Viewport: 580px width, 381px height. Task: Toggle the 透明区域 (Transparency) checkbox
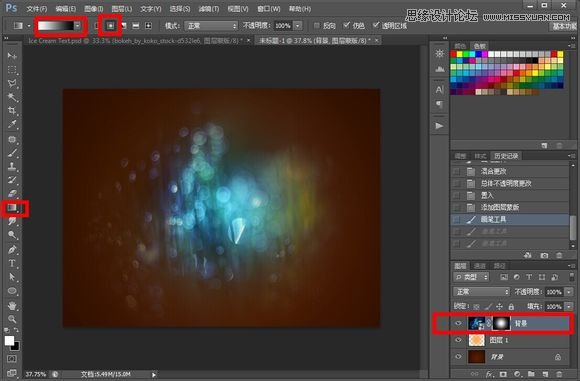pyautogui.click(x=376, y=25)
